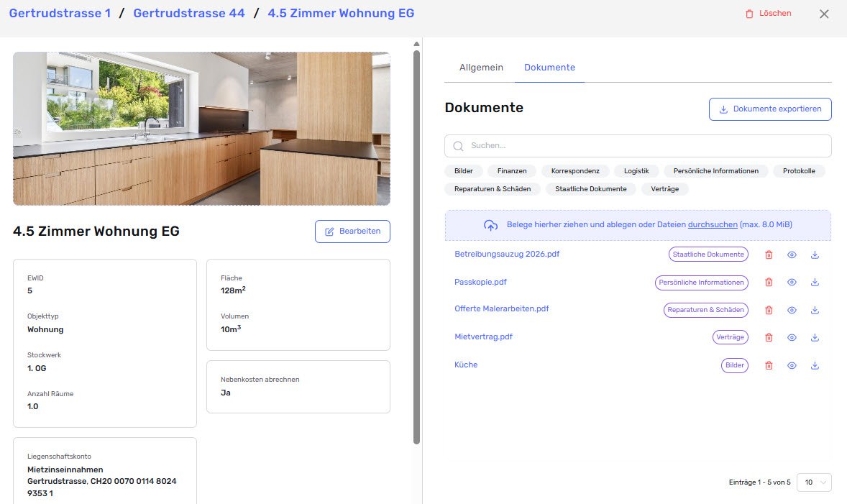Screen dimensions: 847x504
Task: Click 4.5 Zimmer Wohnung EG breadcrumb
Action: (341, 14)
